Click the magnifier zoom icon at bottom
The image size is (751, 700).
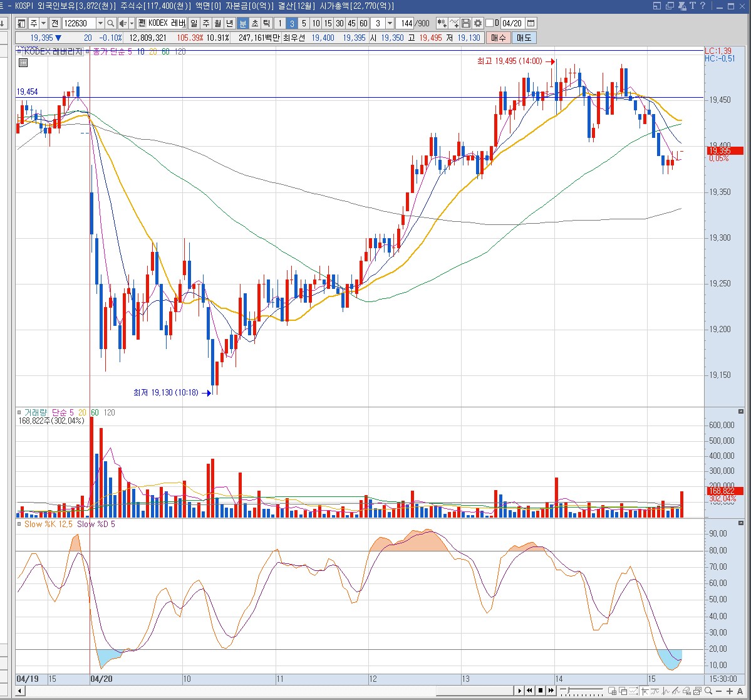tap(708, 691)
